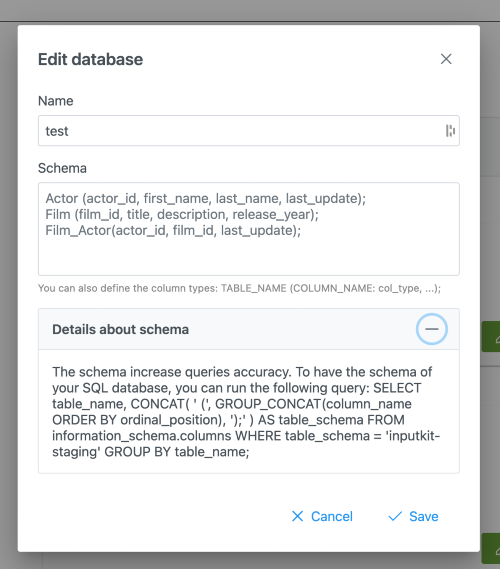Screen dimensions: 500x569
Task: Click inside the Schema text area
Action: point(249,229)
